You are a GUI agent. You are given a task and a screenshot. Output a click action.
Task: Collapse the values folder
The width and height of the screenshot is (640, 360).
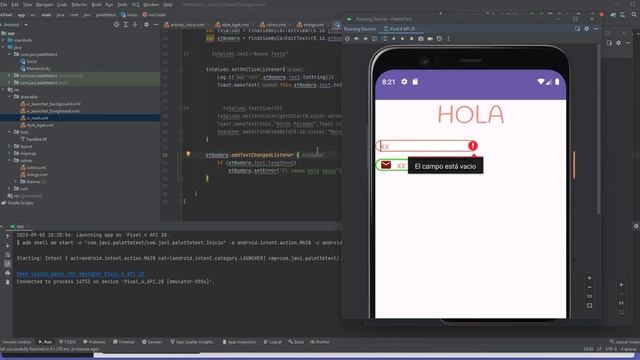(x=9, y=160)
